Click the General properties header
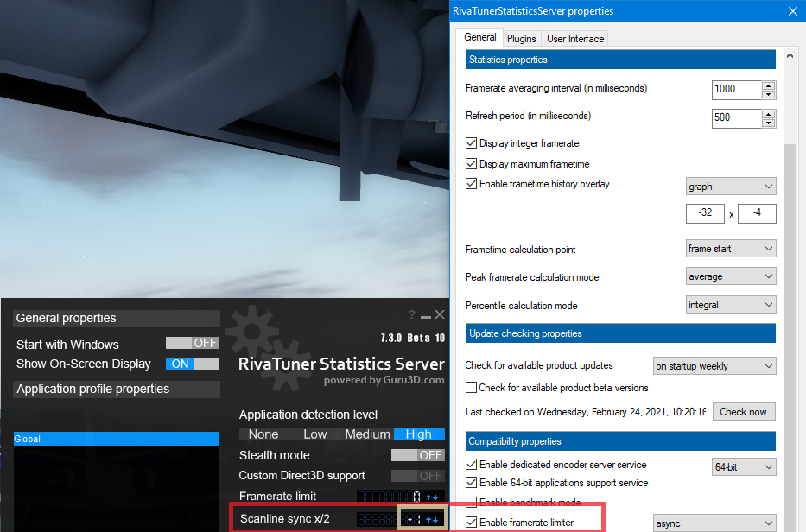Viewport: 806px width, 532px height. (x=117, y=318)
